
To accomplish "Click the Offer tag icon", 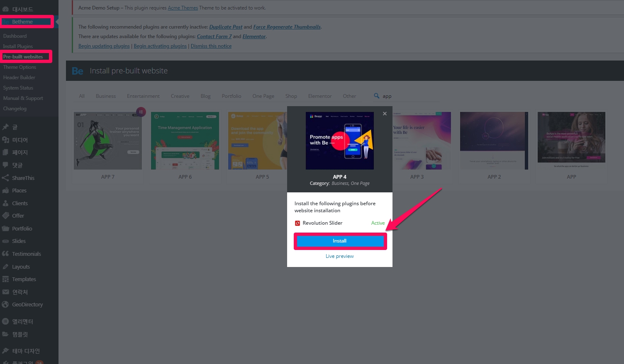I will pos(5,216).
